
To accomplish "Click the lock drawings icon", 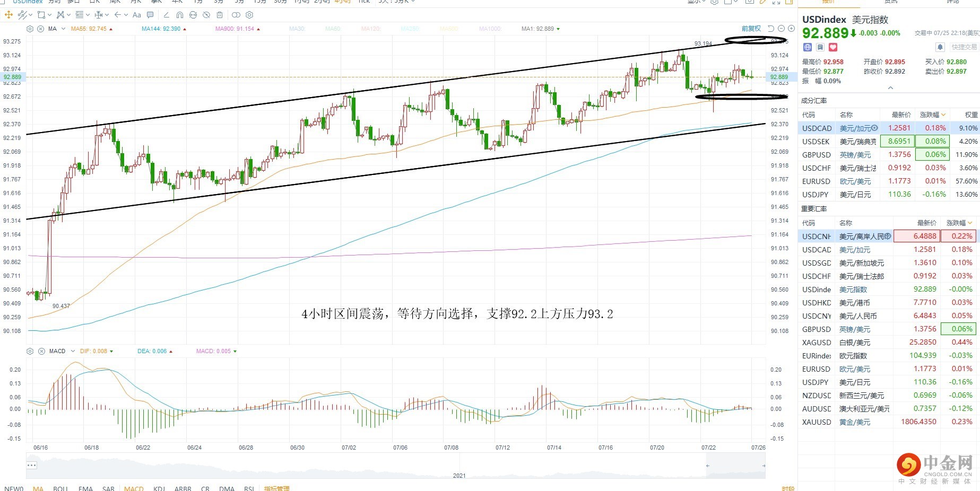I will 193,15.
